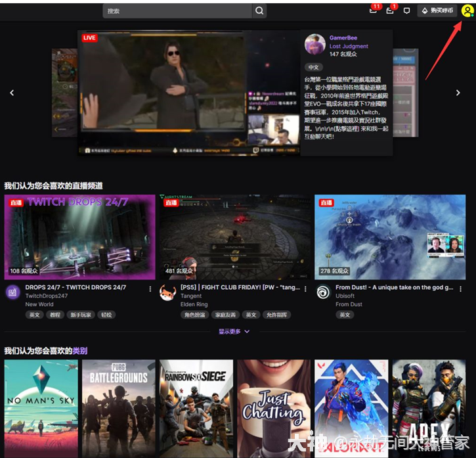Open PUBG Battlegrounds category cover
Image resolution: width=476 pixels, height=458 pixels.
pyautogui.click(x=118, y=409)
